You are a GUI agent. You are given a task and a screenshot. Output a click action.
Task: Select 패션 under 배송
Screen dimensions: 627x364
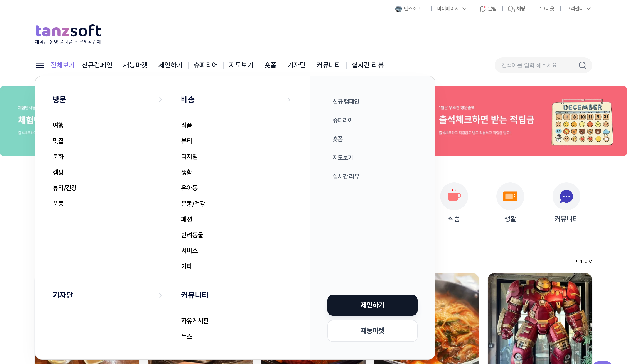pos(187,219)
